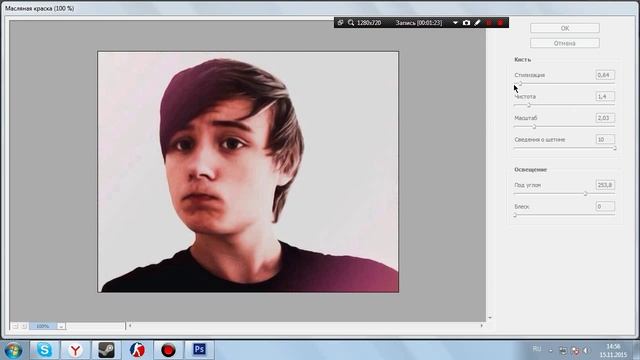Image resolution: width=640 pixels, height=360 pixels.
Task: Click the zoom out minus button
Action: pyautogui.click(x=15, y=326)
